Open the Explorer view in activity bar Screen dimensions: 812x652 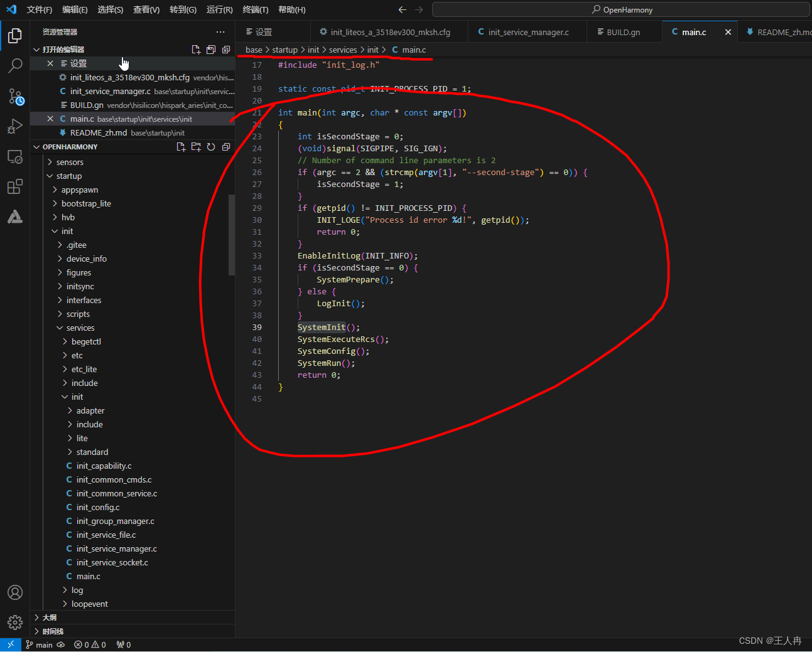(x=15, y=36)
